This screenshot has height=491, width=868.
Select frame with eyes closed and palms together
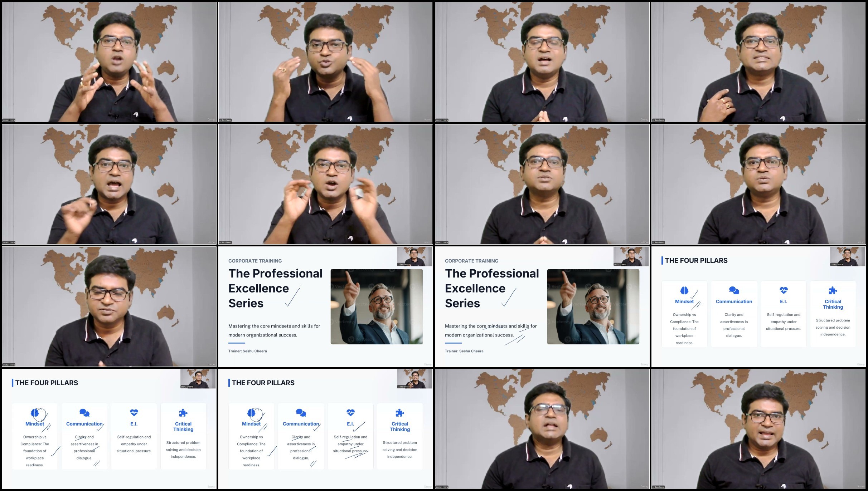pyautogui.click(x=542, y=62)
